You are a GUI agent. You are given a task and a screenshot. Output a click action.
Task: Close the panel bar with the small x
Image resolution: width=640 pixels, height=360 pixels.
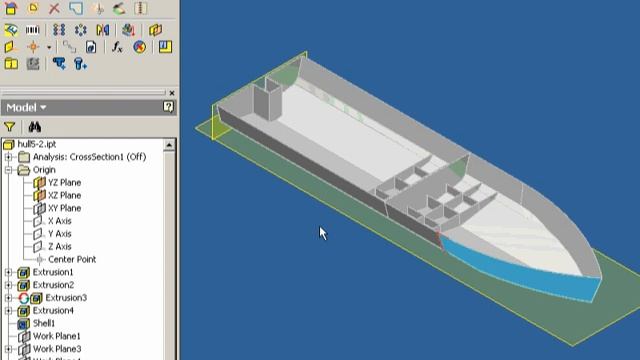click(x=172, y=93)
